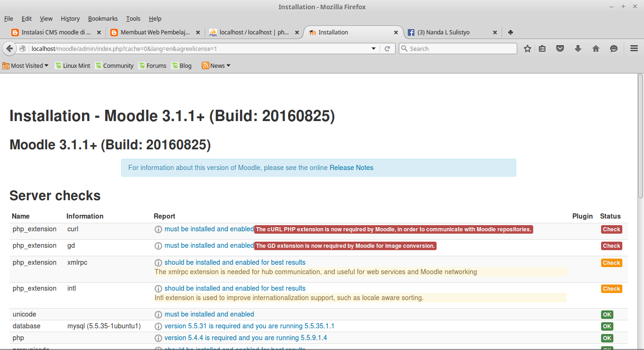Click info icon in the xmlrpc row

(158, 263)
